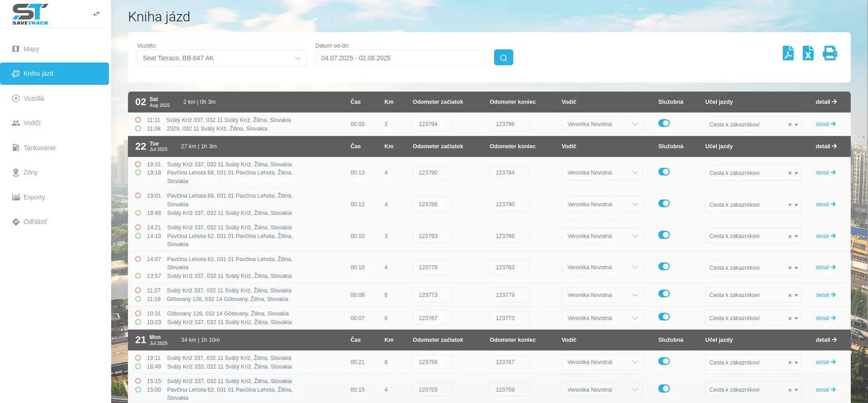Toggle Služobná switch for 02 Aug trip
Viewport: 868px width, 403px height.
[x=664, y=123]
